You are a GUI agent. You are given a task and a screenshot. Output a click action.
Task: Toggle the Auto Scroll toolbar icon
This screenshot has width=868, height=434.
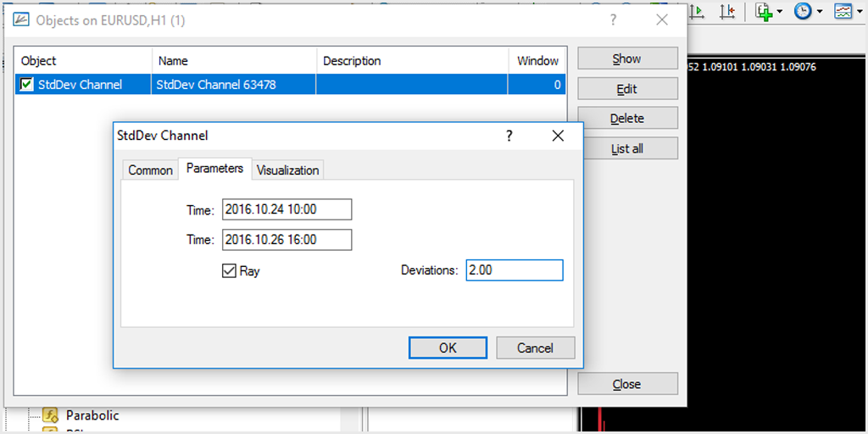pos(698,12)
